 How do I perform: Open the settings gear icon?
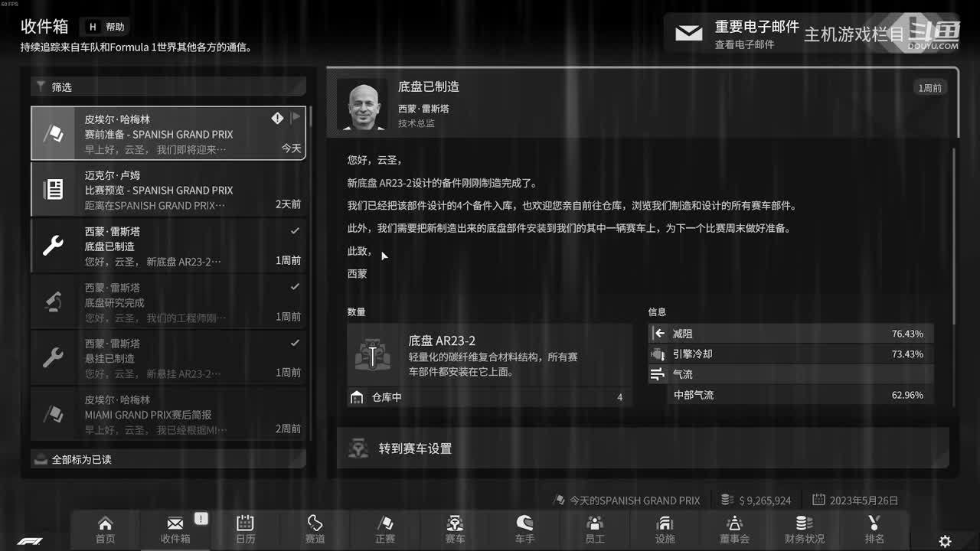946,541
